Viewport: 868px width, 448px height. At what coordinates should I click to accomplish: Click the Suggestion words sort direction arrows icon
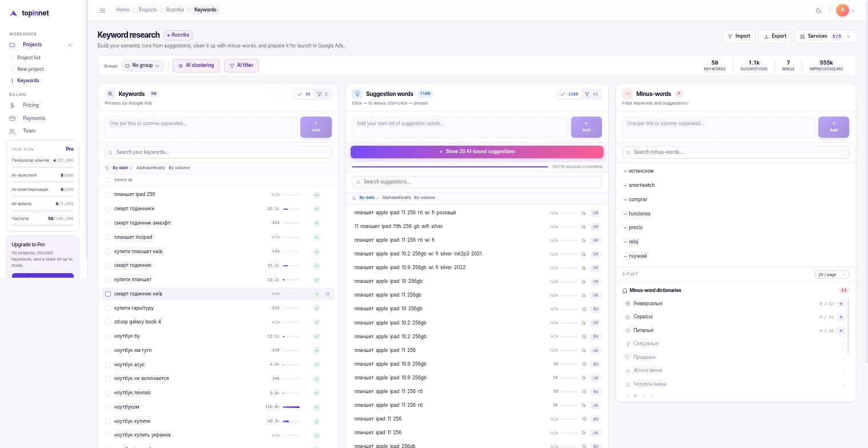click(x=354, y=198)
